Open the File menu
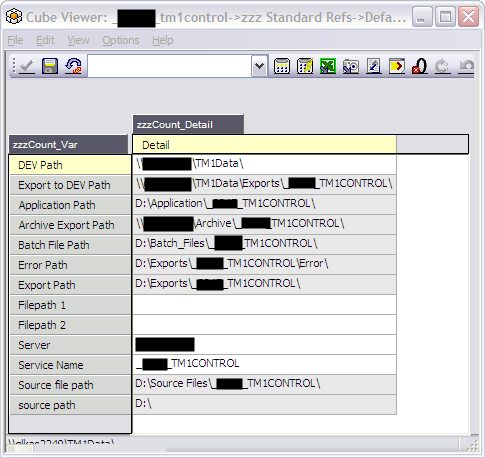 click(15, 40)
